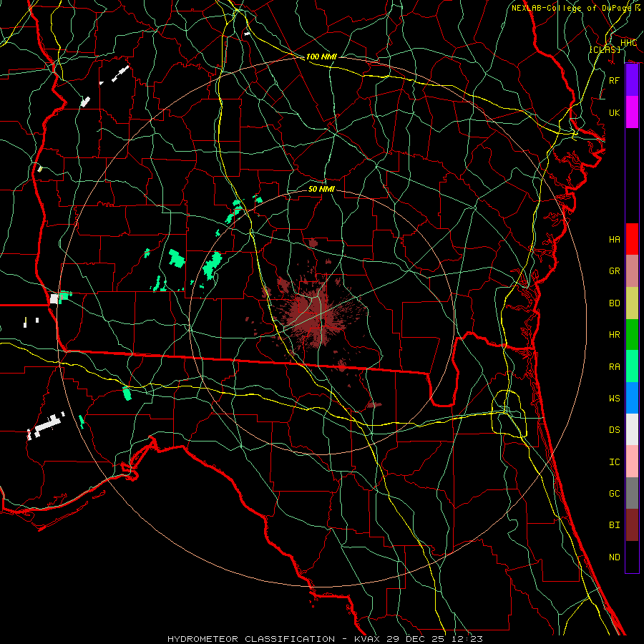The width and height of the screenshot is (644, 644).
Task: Click the 'HHC' product code label
Action: (x=628, y=43)
